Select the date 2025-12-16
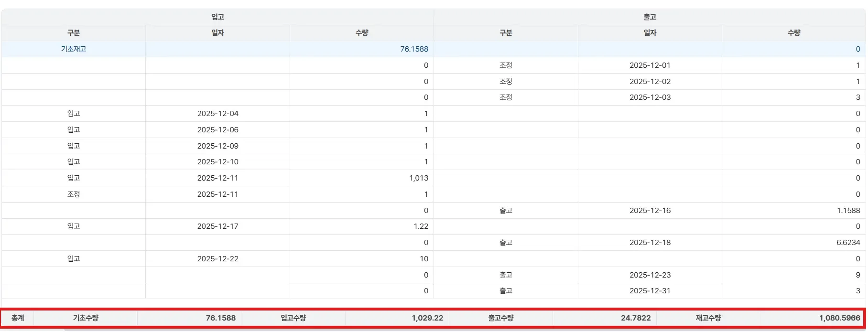Image resolution: width=868 pixels, height=332 pixels. click(x=650, y=211)
